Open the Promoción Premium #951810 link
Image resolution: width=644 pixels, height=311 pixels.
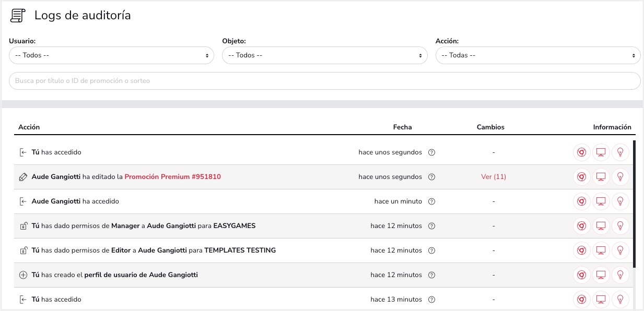tap(172, 177)
